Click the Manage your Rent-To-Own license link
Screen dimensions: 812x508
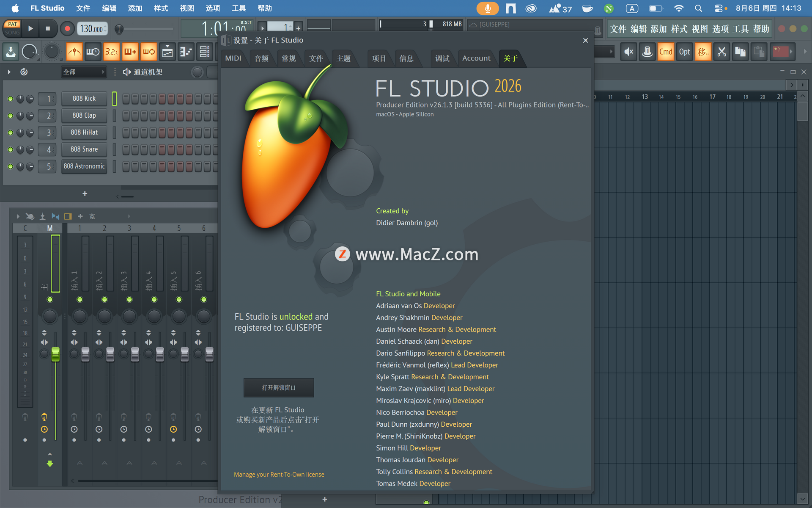coord(279,475)
